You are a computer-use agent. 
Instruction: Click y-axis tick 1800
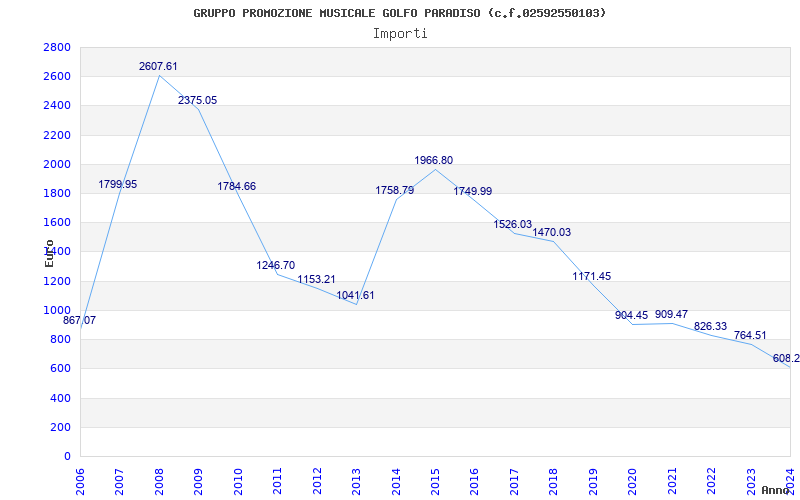57,193
